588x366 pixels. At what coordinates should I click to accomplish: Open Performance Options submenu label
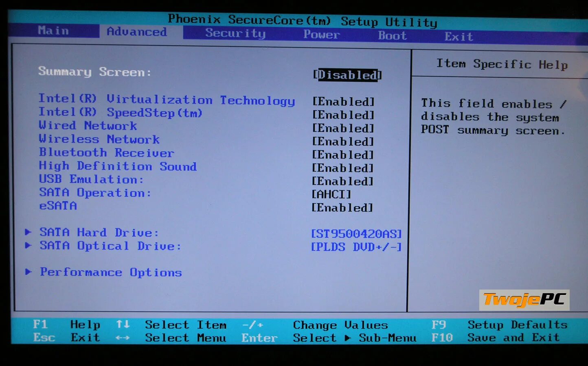point(111,272)
